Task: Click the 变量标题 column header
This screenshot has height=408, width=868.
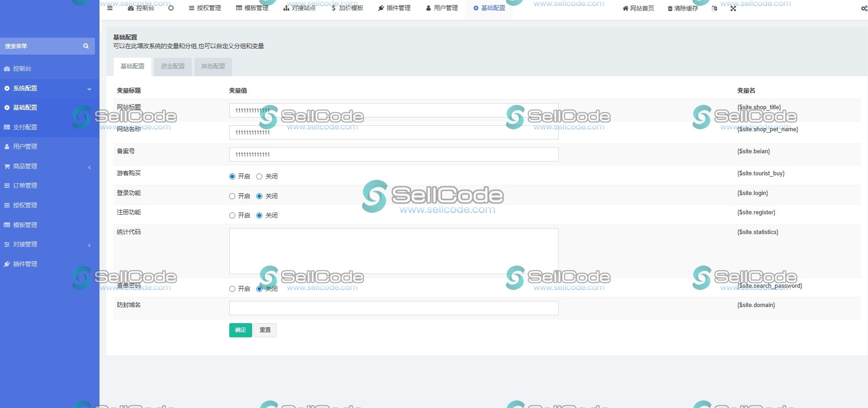Action: point(129,90)
